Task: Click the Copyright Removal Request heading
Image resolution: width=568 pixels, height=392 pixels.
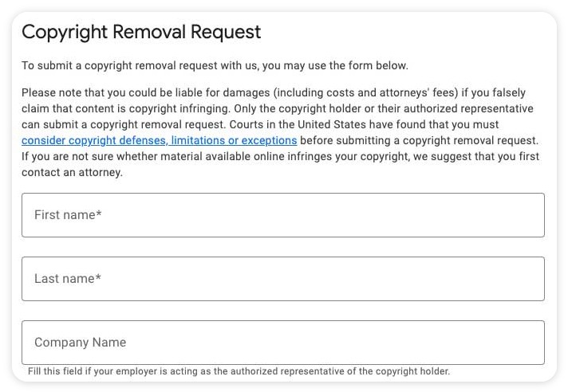Action: [141, 33]
